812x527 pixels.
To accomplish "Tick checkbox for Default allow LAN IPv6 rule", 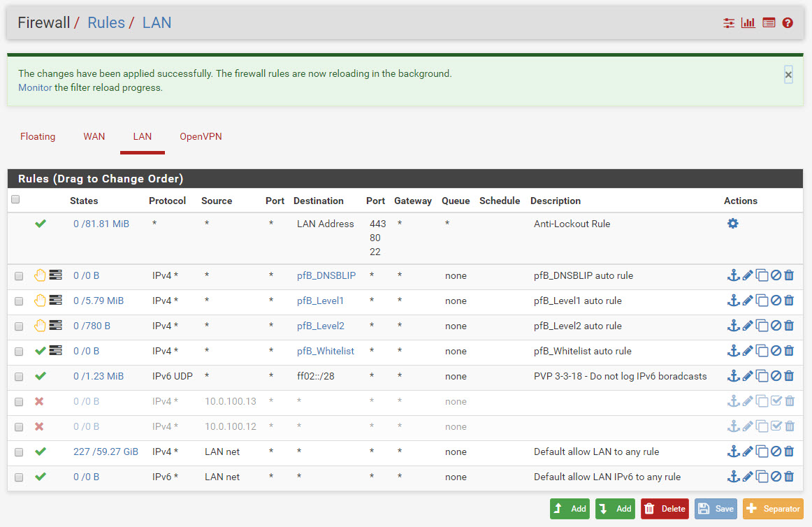I will click(x=19, y=477).
